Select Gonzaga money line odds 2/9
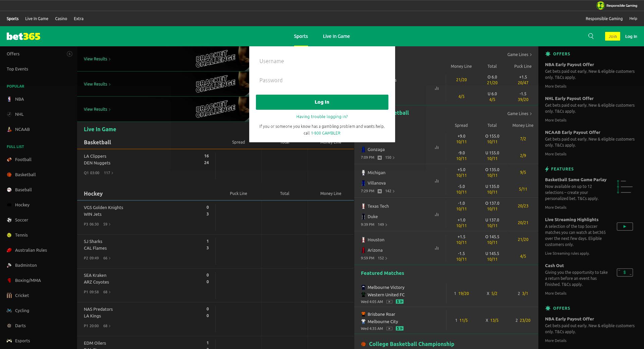The width and height of the screenshot is (644, 349). [523, 156]
